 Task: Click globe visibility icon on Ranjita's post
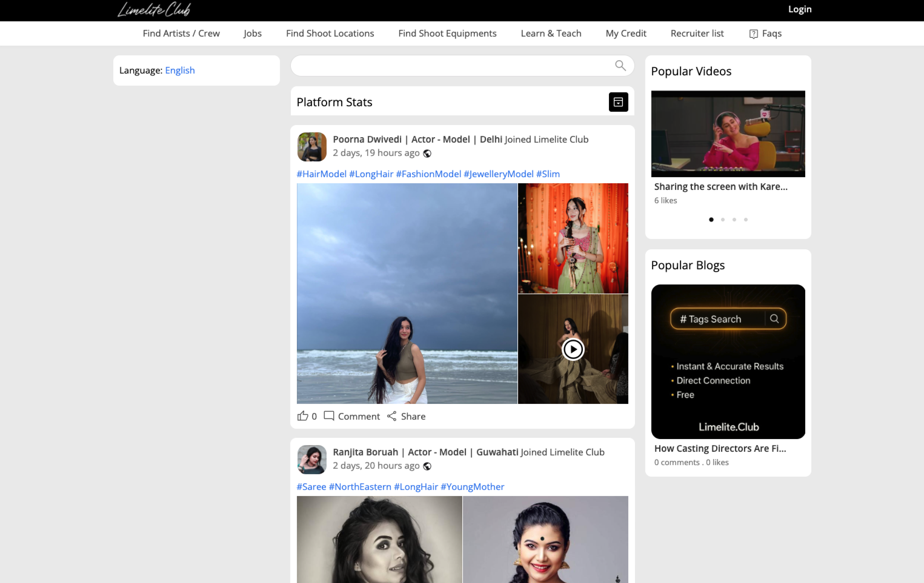pyautogui.click(x=427, y=466)
